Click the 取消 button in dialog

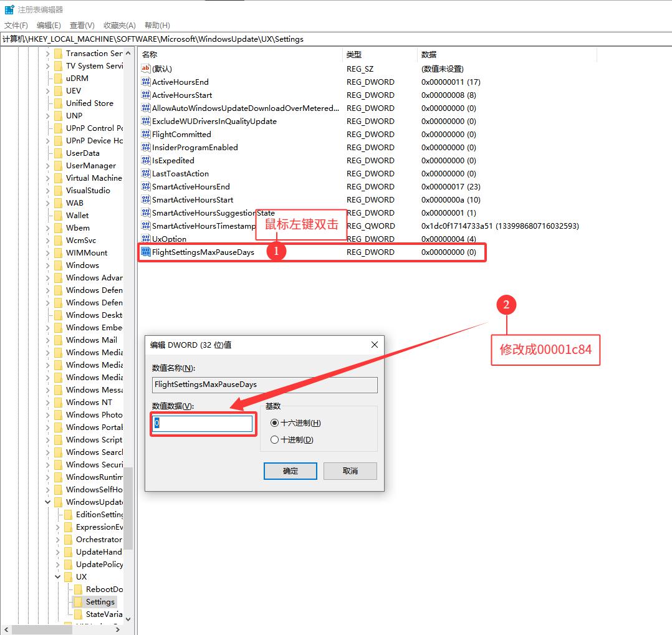[x=350, y=471]
